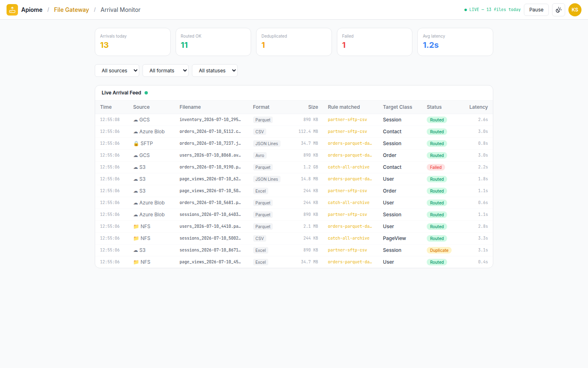Click the Apiome upload logo icon
This screenshot has height=368, width=588.
coord(12,10)
